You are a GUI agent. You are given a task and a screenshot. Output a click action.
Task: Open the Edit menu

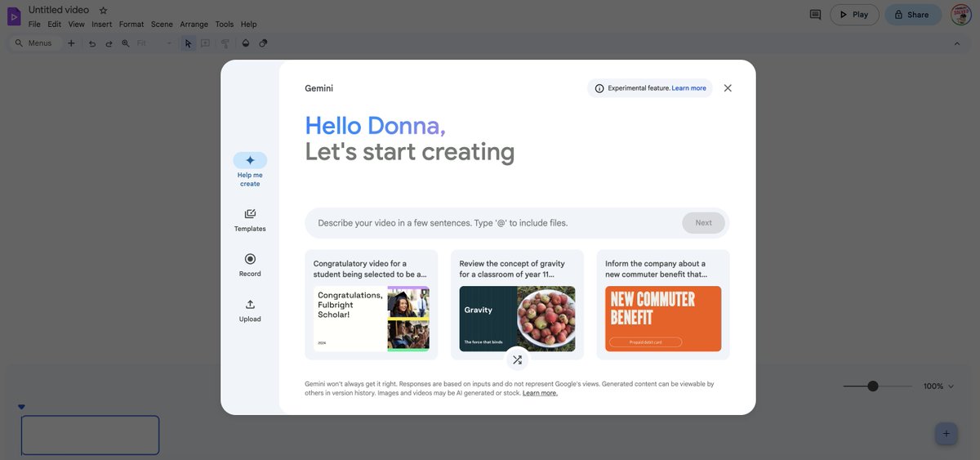coord(55,25)
